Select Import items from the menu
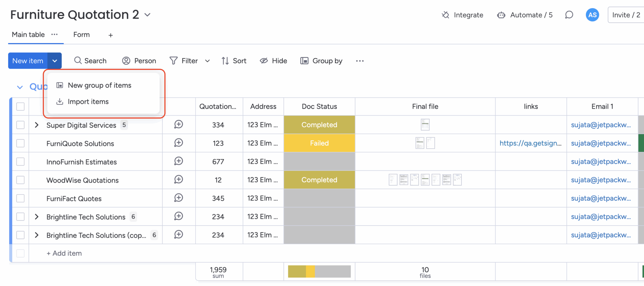Screen dimensions: 644x286 [x=88, y=101]
